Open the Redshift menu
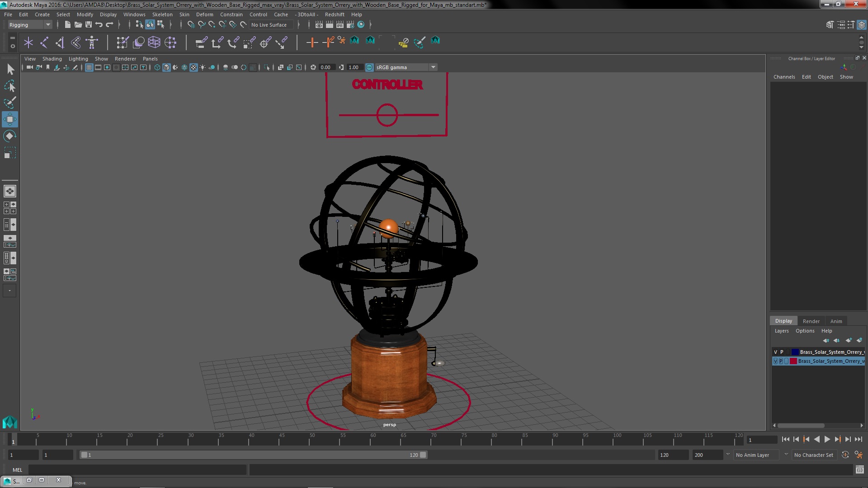 point(334,14)
